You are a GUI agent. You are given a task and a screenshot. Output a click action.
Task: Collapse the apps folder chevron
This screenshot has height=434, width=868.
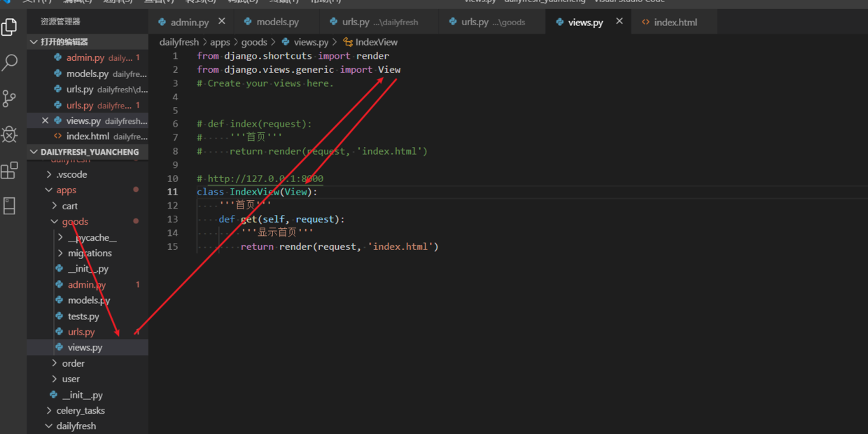49,190
